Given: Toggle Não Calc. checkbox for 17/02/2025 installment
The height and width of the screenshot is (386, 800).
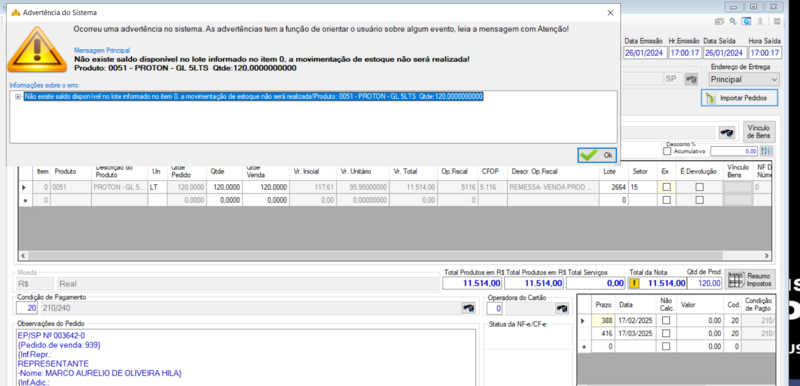Looking at the screenshot, I should (x=666, y=321).
